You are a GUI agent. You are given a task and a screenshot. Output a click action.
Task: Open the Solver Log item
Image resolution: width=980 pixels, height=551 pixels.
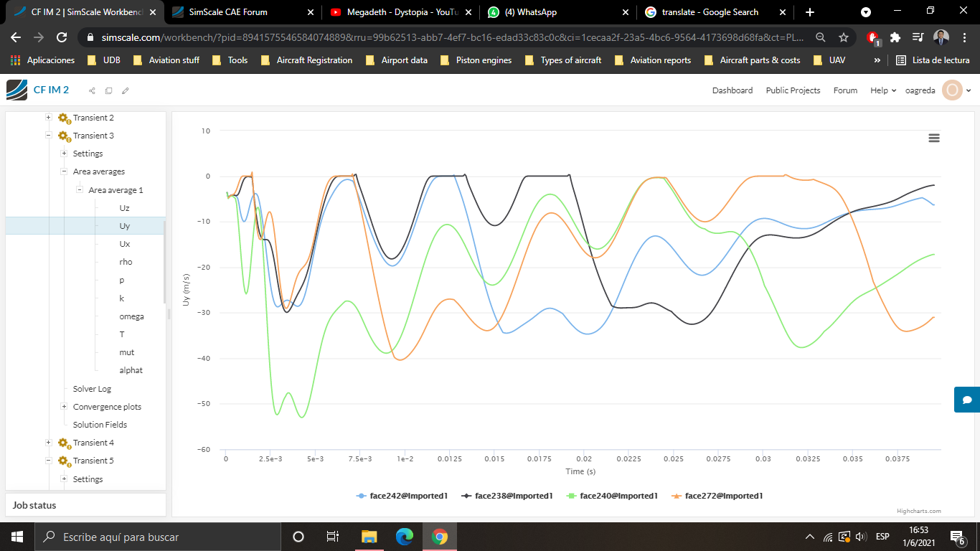[92, 389]
